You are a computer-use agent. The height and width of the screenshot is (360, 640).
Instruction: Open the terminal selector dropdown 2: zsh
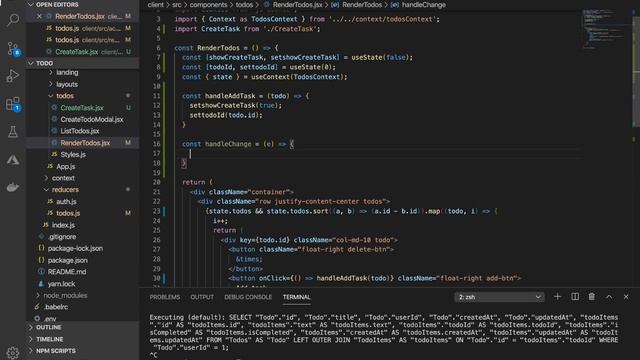500,297
